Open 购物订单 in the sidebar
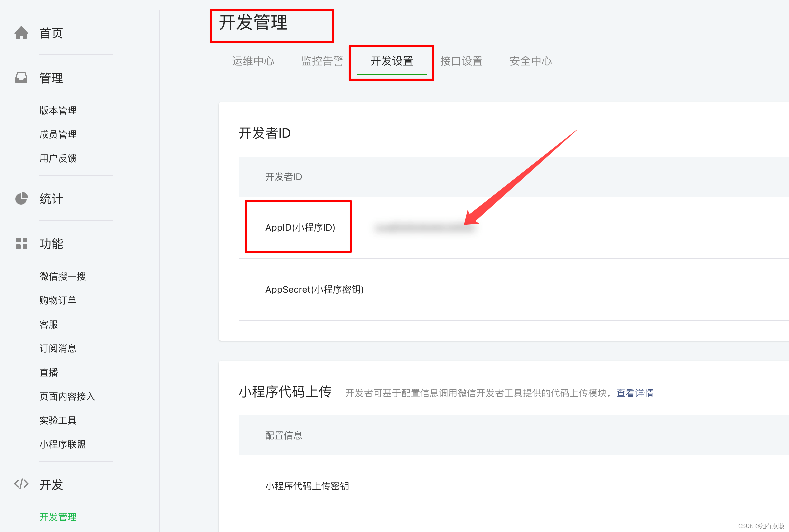This screenshot has width=789, height=532. [58, 300]
